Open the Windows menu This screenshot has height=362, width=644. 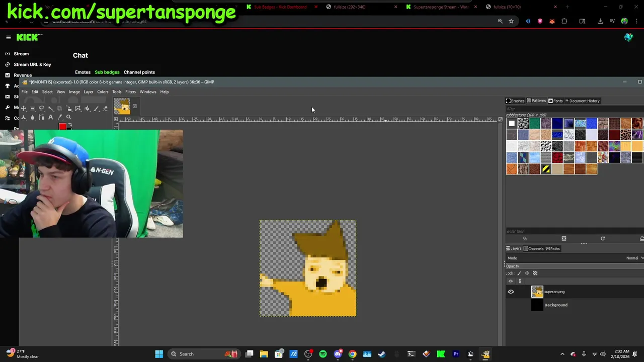(148, 92)
